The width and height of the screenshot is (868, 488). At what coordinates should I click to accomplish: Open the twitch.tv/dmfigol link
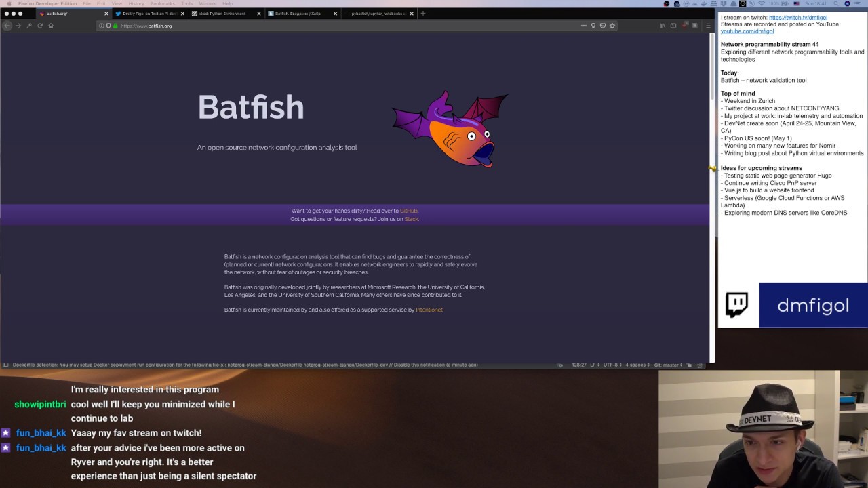[x=797, y=17]
